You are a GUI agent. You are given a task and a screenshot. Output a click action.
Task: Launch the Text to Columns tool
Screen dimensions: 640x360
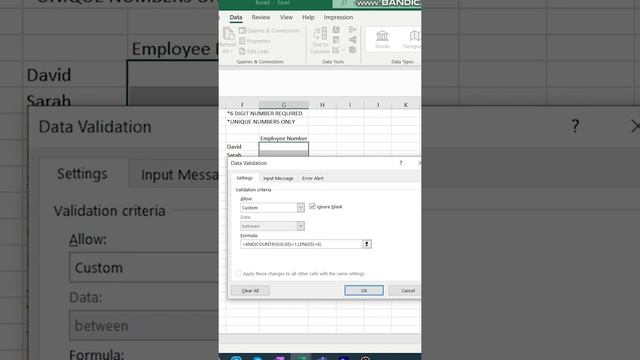pos(320,40)
